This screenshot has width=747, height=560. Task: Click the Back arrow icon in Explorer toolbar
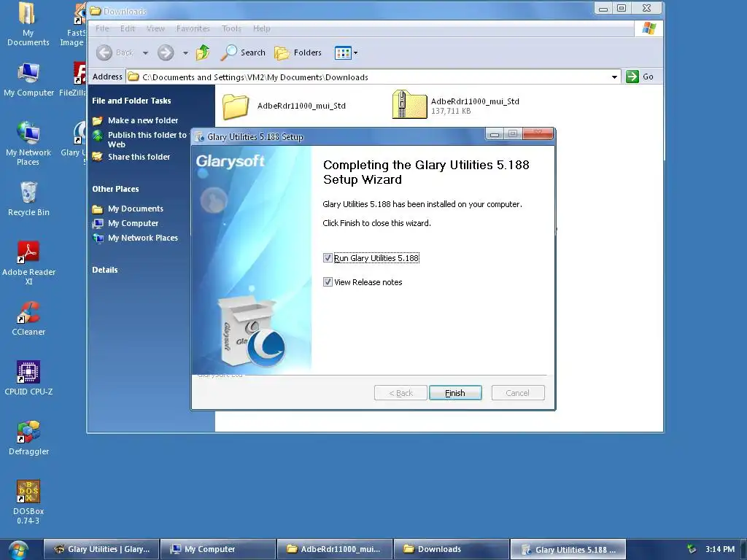tap(104, 52)
